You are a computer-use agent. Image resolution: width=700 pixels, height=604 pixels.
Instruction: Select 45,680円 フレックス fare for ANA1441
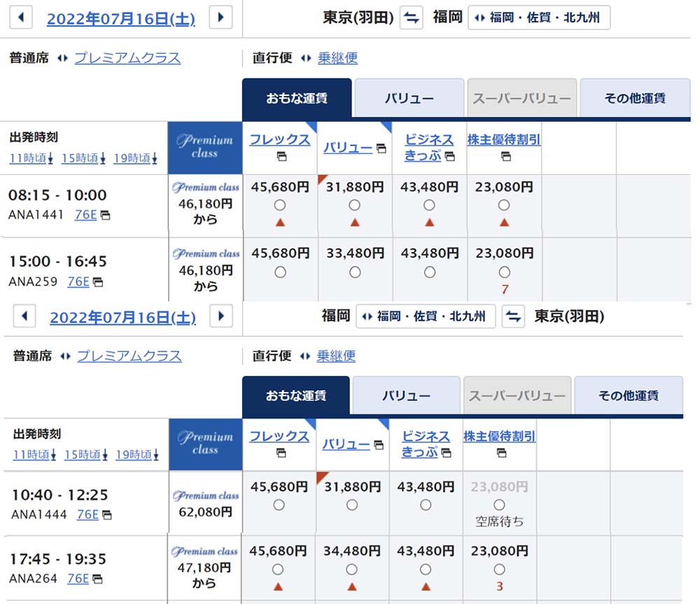pos(280,205)
